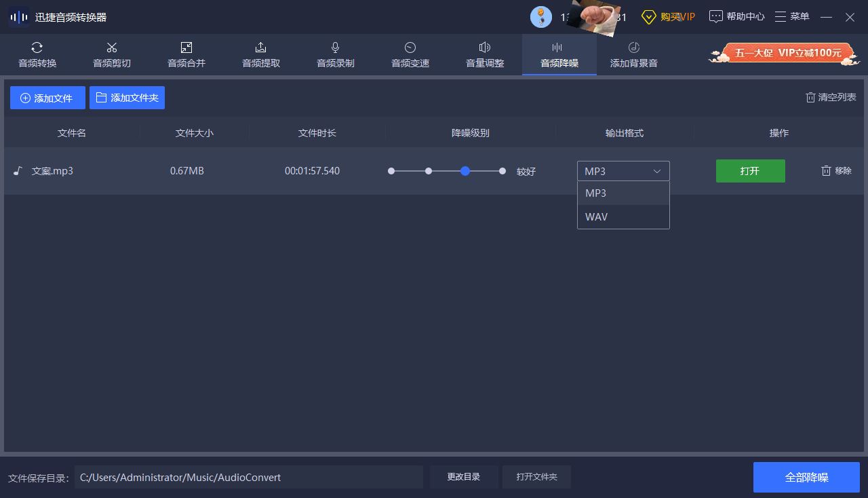Set noise reduction to the last level dot
868x498 pixels.
(502, 171)
